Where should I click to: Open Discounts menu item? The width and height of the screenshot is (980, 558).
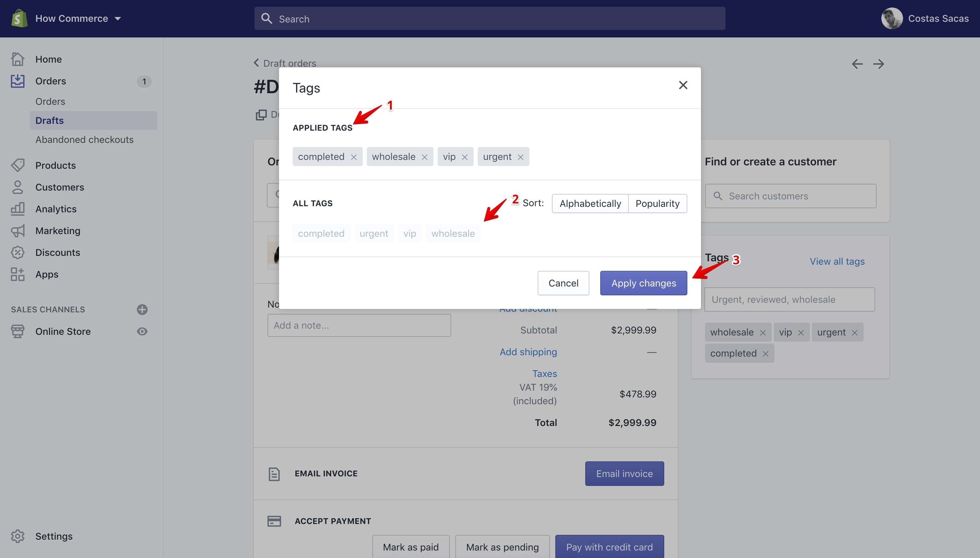[x=58, y=252]
